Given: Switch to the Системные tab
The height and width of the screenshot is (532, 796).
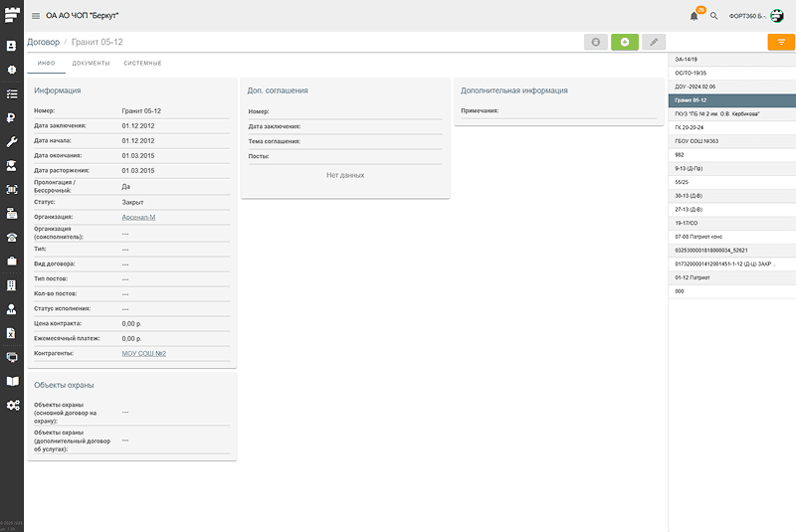Looking at the screenshot, I should pos(142,63).
